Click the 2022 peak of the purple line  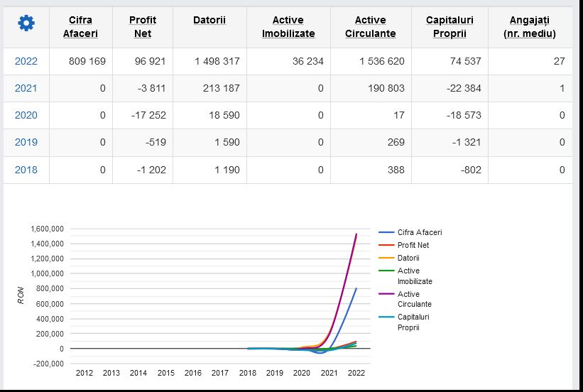(356, 234)
